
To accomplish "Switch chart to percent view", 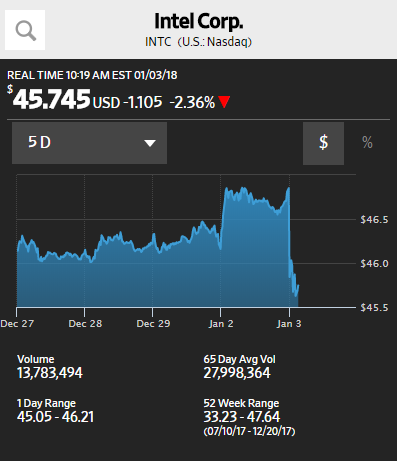I will point(367,143).
